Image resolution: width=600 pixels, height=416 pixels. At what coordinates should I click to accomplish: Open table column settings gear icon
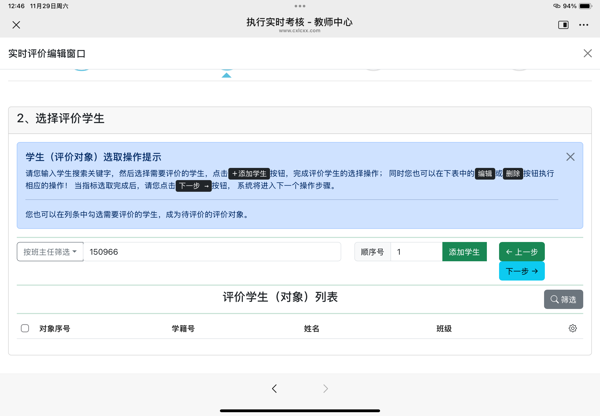point(573,328)
